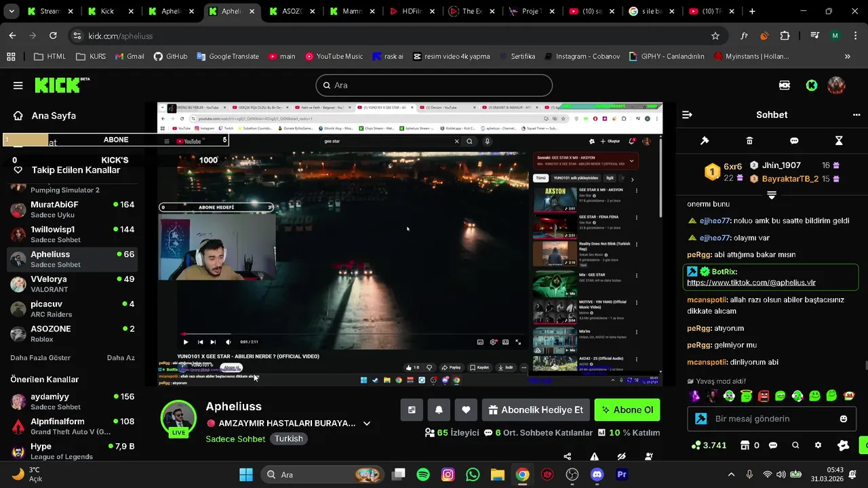Reload the page in Chrome
The height and width of the screenshot is (488, 868).
(53, 36)
